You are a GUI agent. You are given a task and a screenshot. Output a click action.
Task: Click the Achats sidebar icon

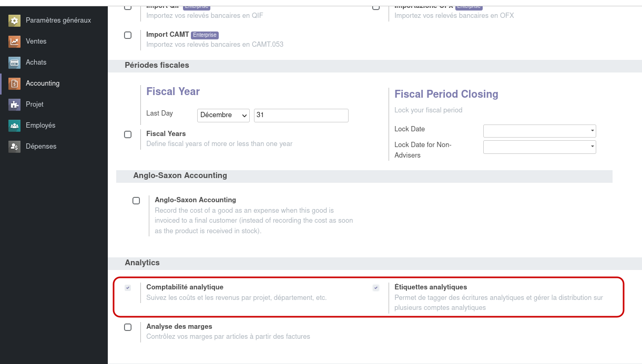[x=13, y=62]
